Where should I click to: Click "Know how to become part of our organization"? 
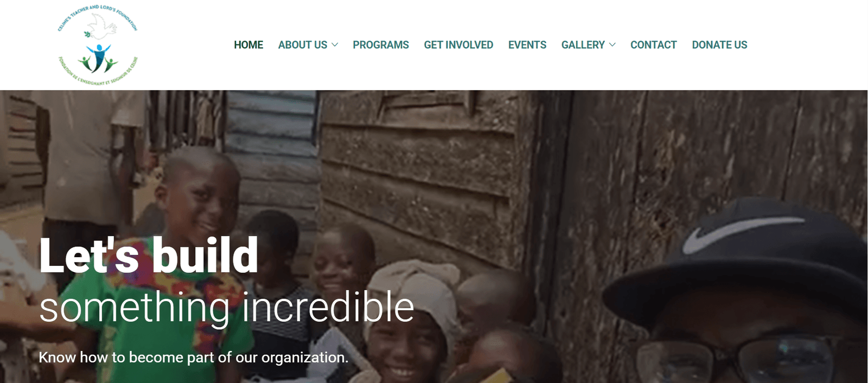click(x=194, y=358)
